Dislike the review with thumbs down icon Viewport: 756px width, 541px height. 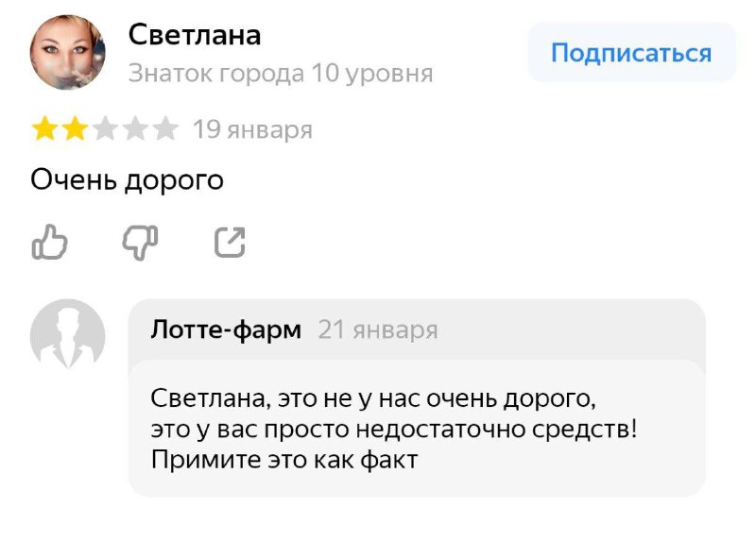[140, 243]
